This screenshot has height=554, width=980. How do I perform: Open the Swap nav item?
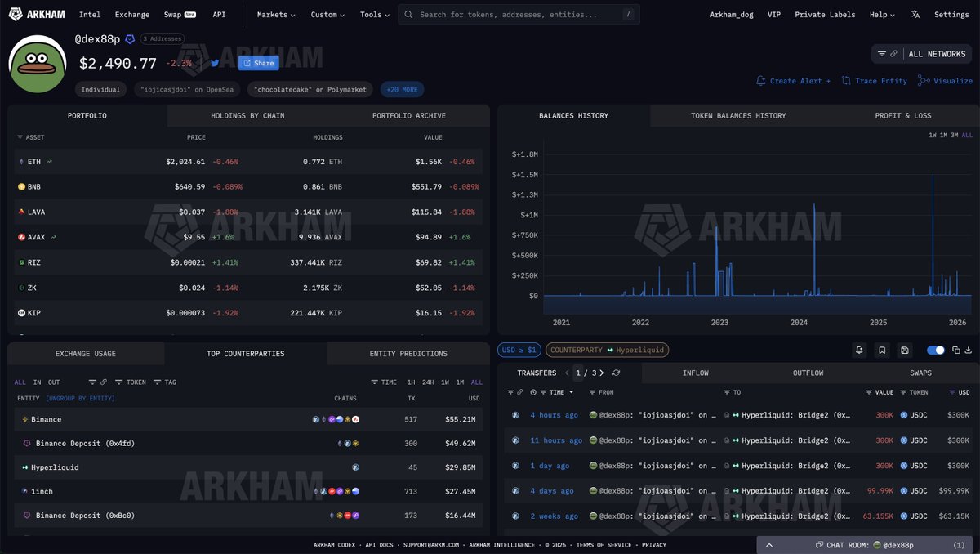tap(179, 15)
